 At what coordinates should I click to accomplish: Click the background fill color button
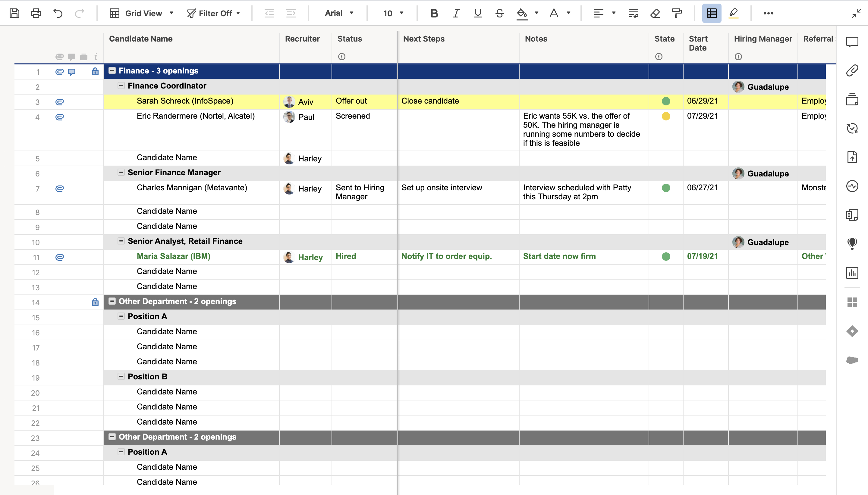(522, 13)
